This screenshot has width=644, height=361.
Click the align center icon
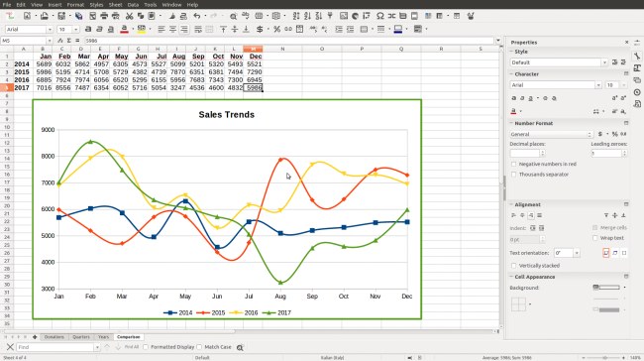172,29
